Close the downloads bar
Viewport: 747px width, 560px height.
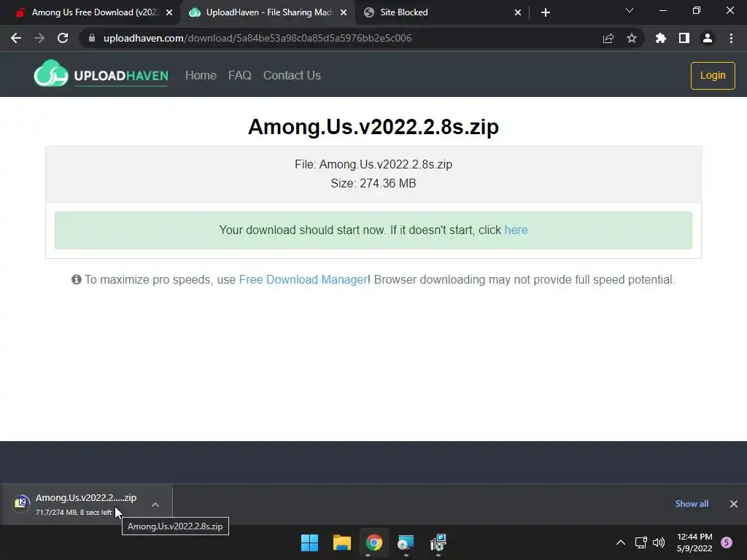734,504
